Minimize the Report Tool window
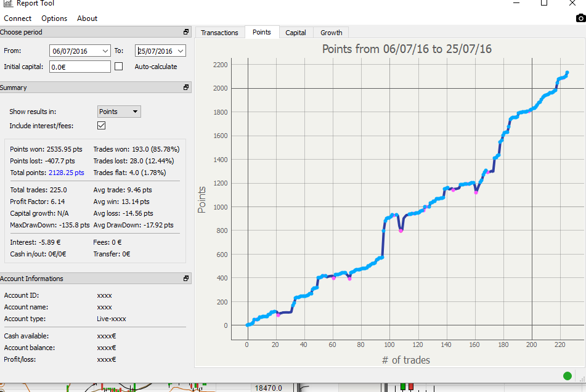Screen dimensions: 586x392 click(x=516, y=4)
